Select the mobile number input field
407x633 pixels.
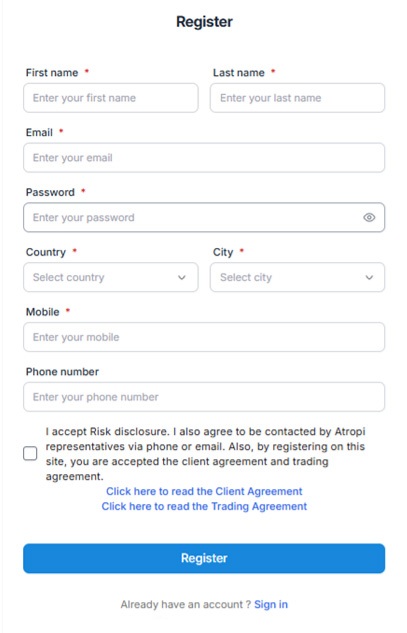[204, 337]
